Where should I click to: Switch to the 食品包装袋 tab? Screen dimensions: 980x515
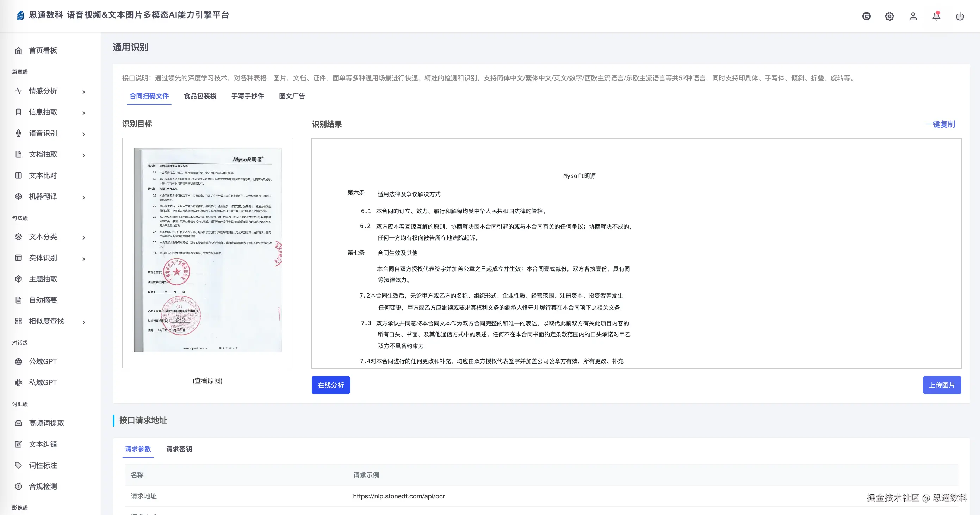click(200, 96)
